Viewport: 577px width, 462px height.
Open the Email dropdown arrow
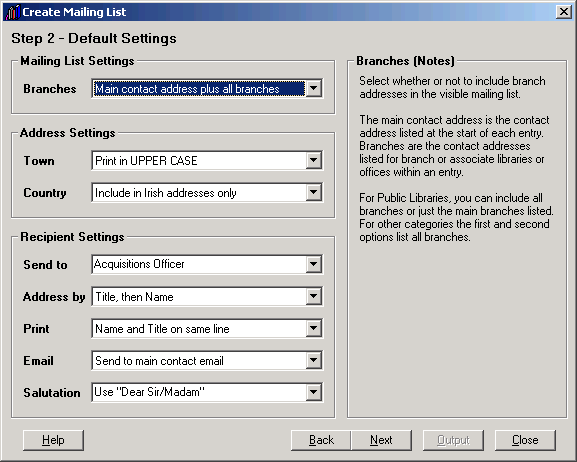coord(314,360)
